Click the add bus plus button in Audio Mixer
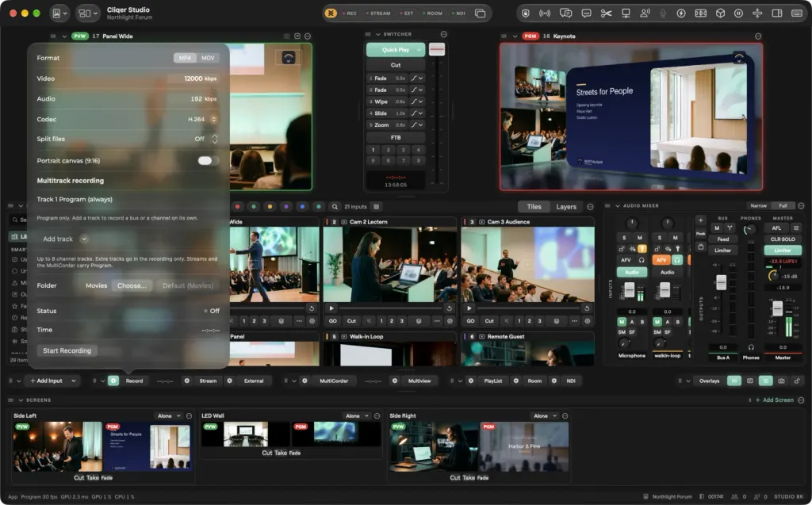The width and height of the screenshot is (812, 505). click(x=700, y=220)
